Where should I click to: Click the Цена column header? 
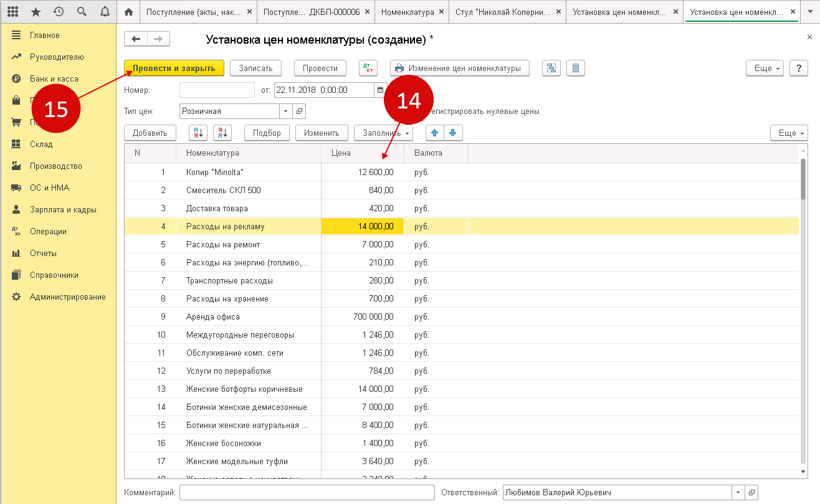click(x=363, y=153)
